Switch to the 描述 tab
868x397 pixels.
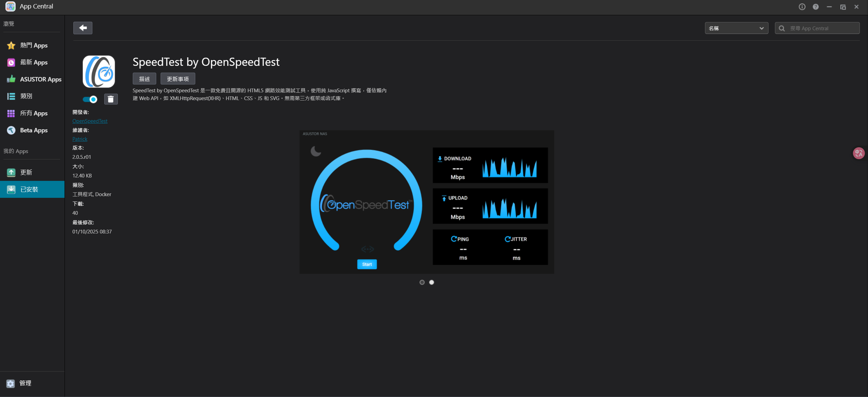[144, 79]
